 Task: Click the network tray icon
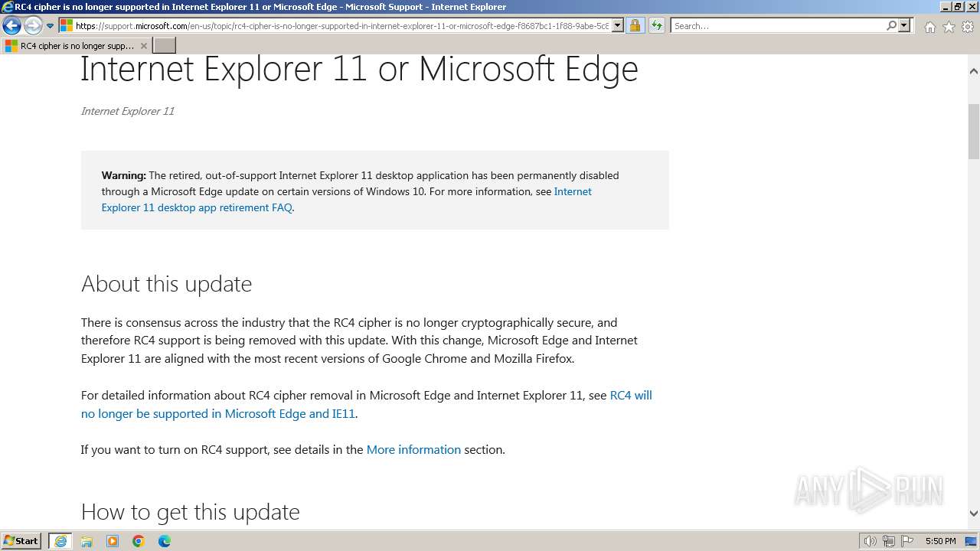click(889, 541)
